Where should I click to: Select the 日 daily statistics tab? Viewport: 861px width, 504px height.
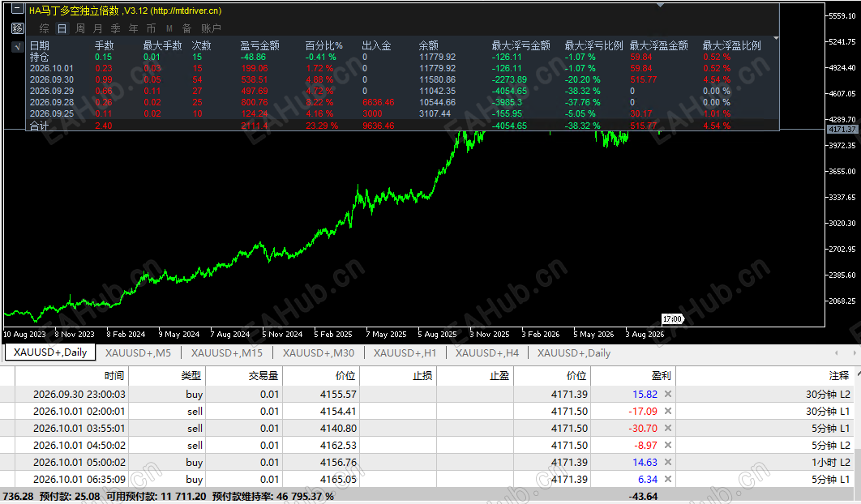(62, 28)
